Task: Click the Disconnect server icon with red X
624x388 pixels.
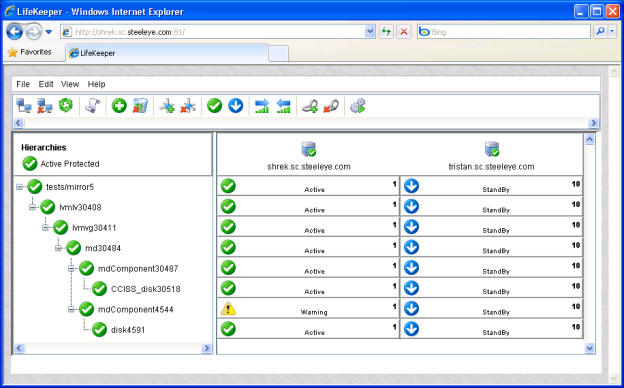Action: (x=45, y=106)
